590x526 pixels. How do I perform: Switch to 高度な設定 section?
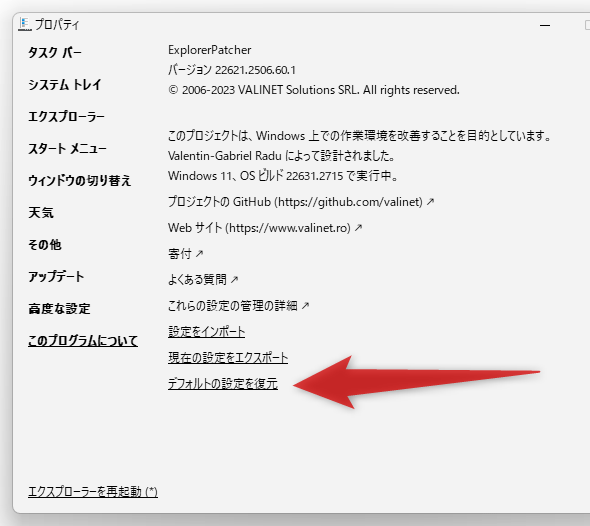tap(59, 309)
